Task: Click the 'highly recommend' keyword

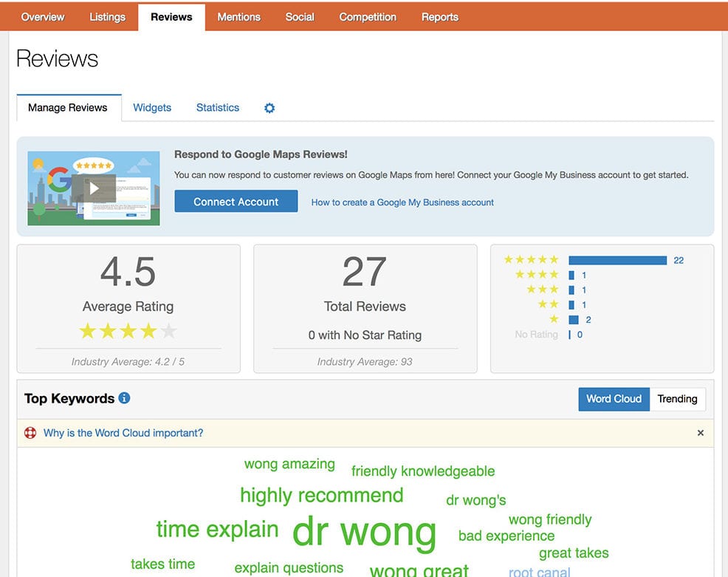Action: click(322, 496)
